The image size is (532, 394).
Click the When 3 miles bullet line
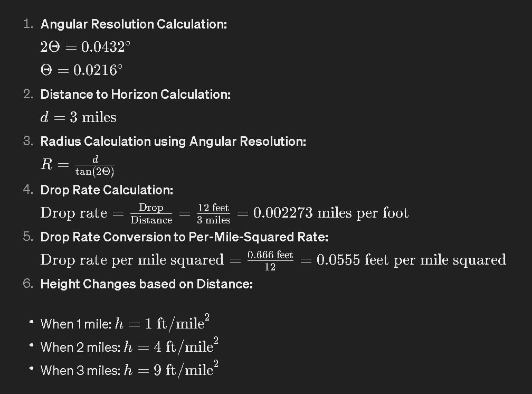click(129, 369)
